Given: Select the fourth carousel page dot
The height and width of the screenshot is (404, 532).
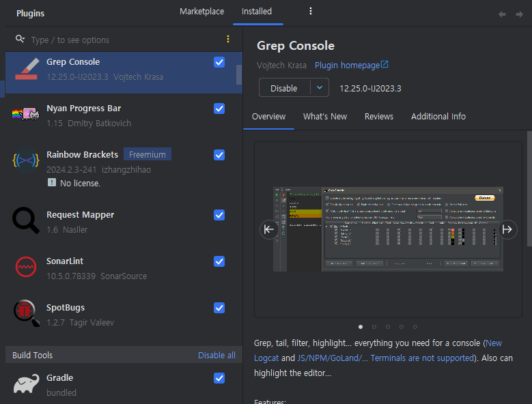Looking at the screenshot, I should [x=402, y=327].
